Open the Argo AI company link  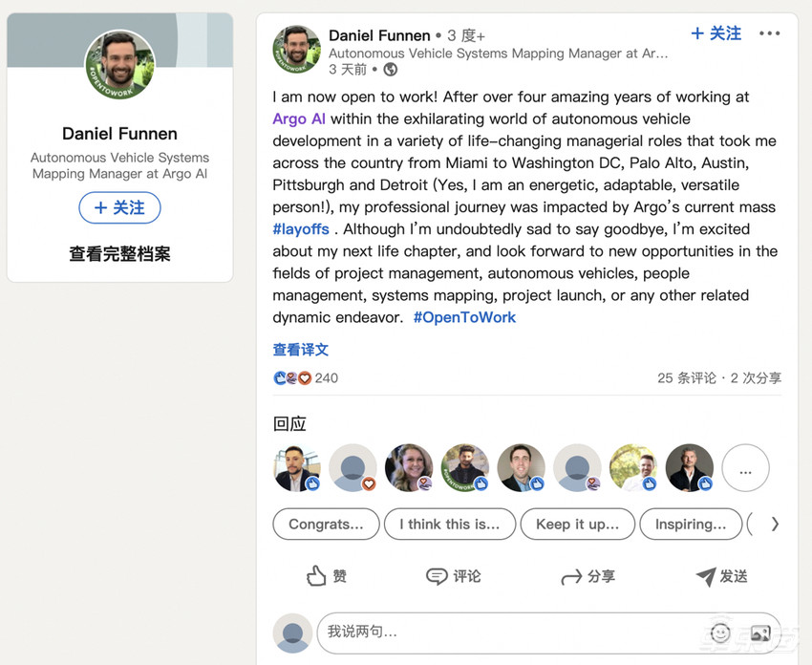coord(299,119)
